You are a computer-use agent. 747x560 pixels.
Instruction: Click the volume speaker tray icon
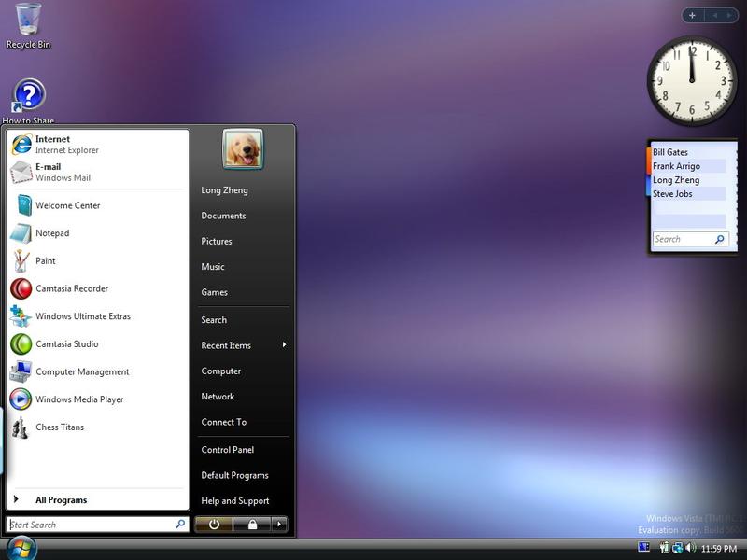(x=690, y=548)
